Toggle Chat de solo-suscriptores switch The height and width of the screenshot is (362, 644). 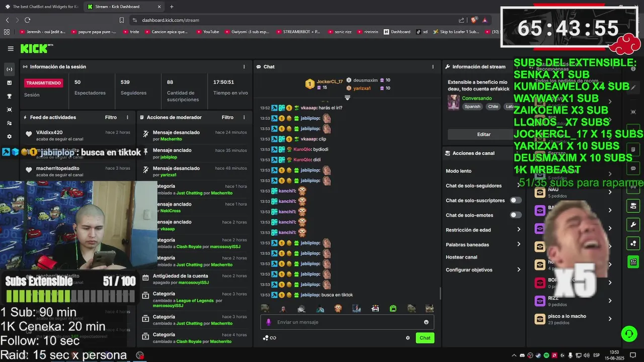(x=516, y=200)
